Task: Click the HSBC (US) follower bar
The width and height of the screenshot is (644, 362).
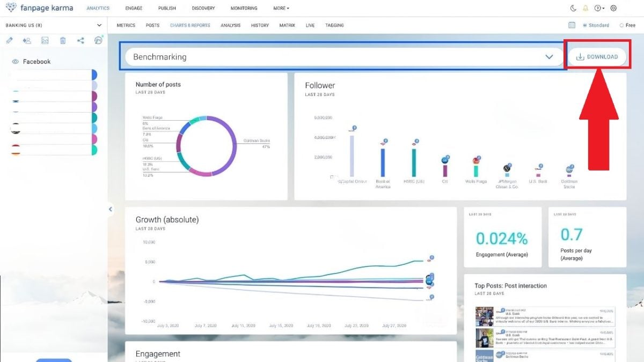Action: tap(414, 162)
